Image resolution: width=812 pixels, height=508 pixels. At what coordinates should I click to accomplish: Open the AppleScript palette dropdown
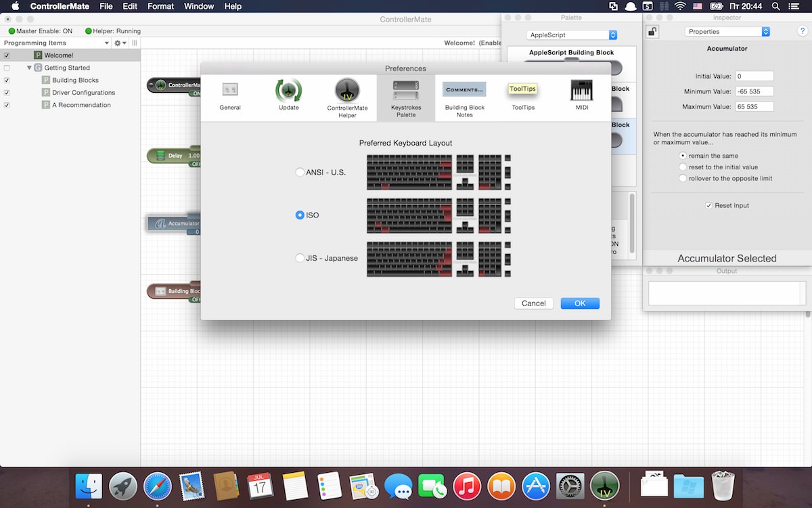pyautogui.click(x=572, y=35)
